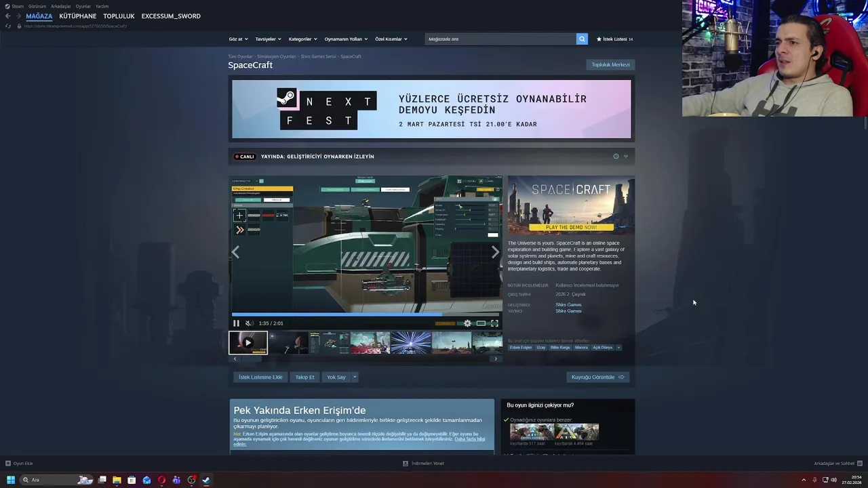Open the Next Fest banner

coord(431,109)
